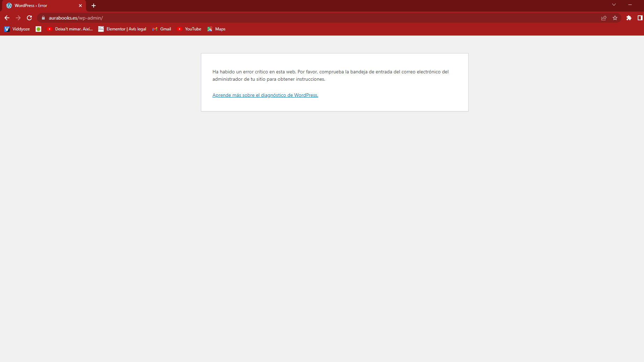Screen dimensions: 644x362
Task: Open the Elementor | Avís legal bookmark
Action: coord(122,29)
